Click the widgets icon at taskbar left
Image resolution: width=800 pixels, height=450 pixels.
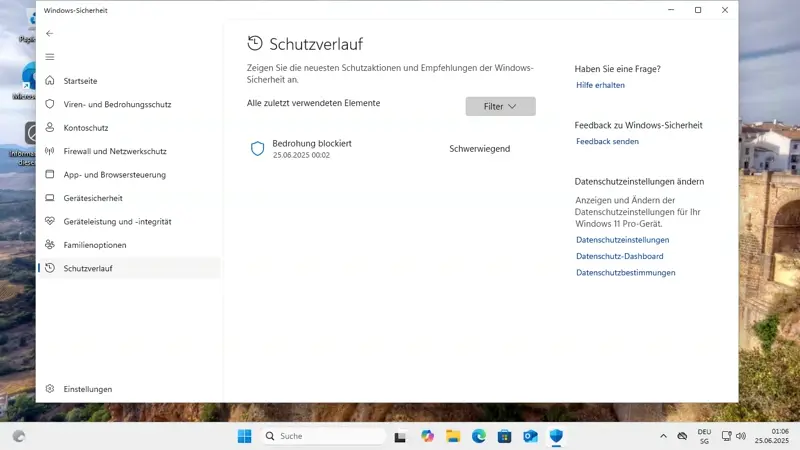(x=19, y=436)
